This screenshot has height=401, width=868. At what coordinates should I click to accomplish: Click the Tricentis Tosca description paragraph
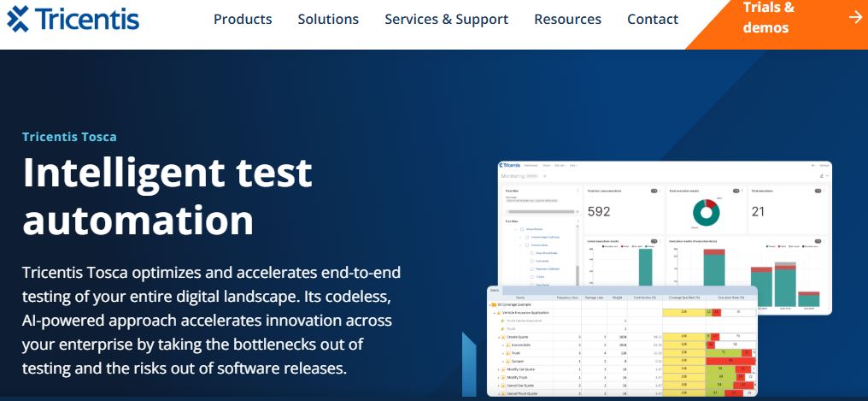click(211, 320)
